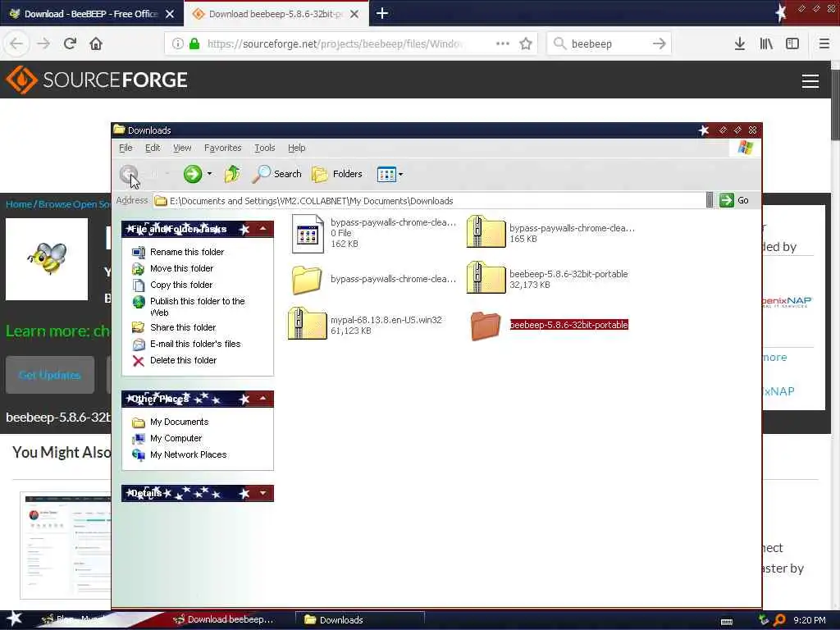The image size is (840, 630).
Task: Click the Explorer address bar path
Action: (311, 201)
